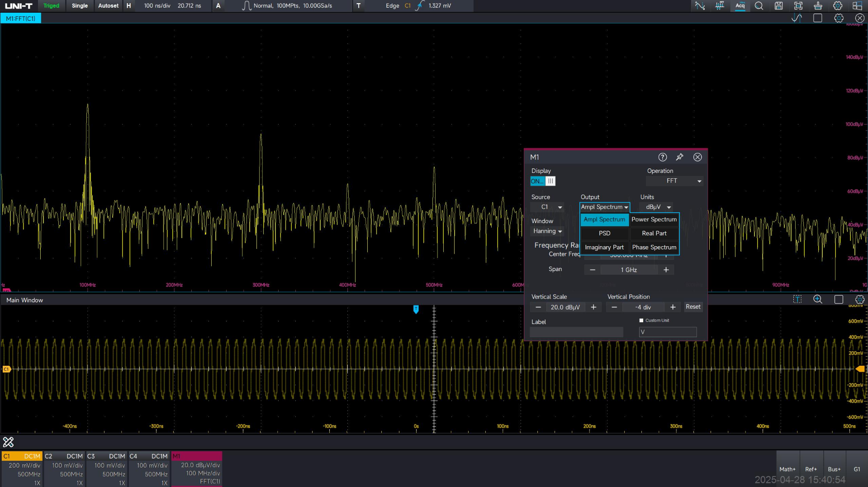Viewport: 868px width, 487px height.
Task: Open the cursor measurement tool icon
Action: (700, 6)
